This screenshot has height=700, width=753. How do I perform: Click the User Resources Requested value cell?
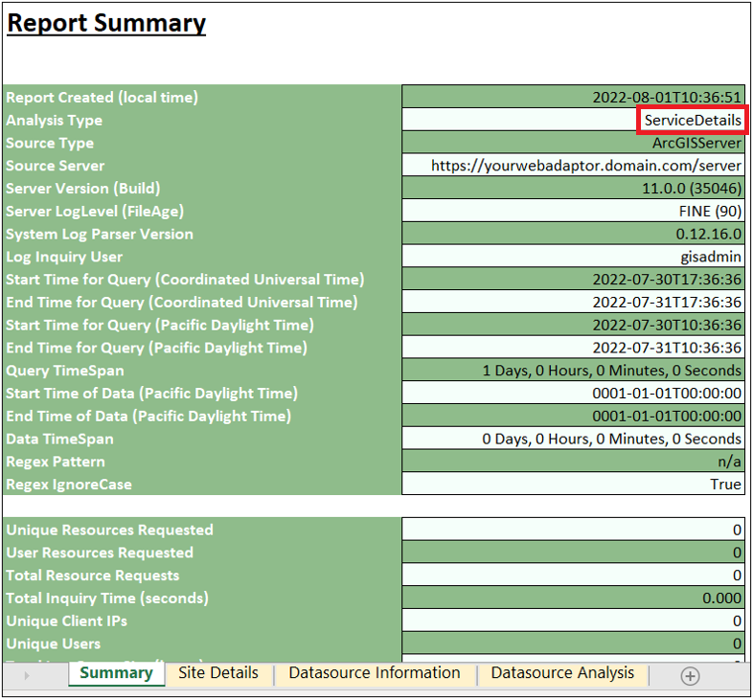coord(573,553)
